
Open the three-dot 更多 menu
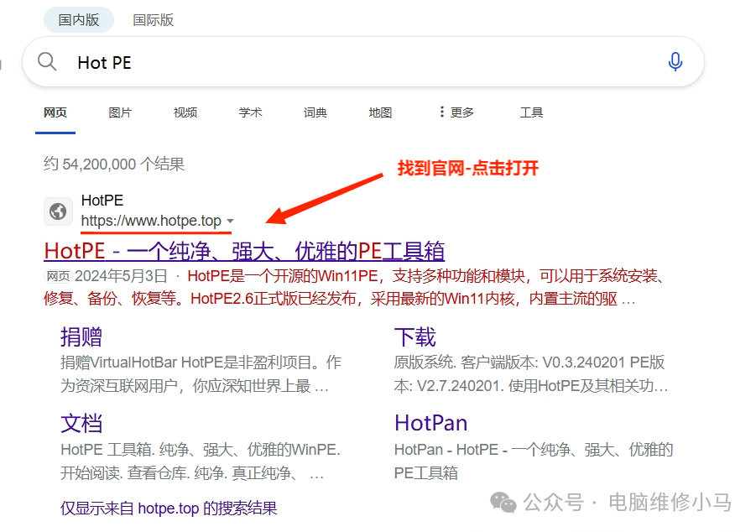point(456,112)
